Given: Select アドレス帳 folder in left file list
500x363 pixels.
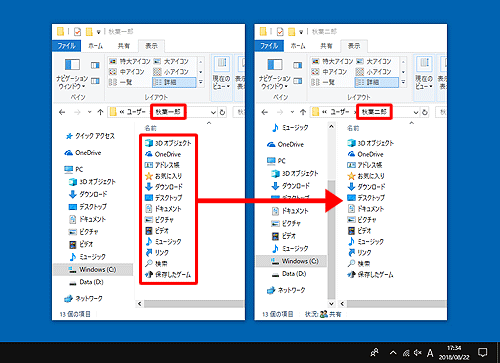Looking at the screenshot, I should coord(162,165).
